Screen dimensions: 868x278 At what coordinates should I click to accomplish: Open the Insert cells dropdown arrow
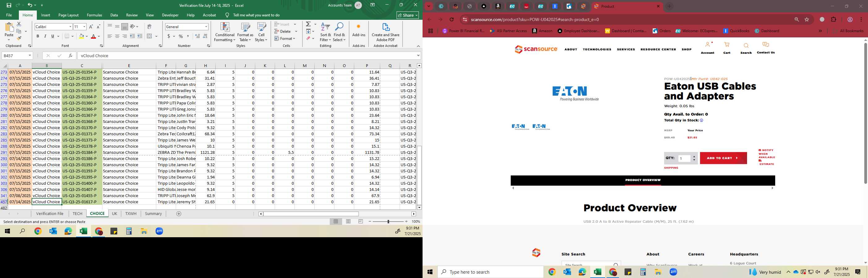click(x=295, y=24)
